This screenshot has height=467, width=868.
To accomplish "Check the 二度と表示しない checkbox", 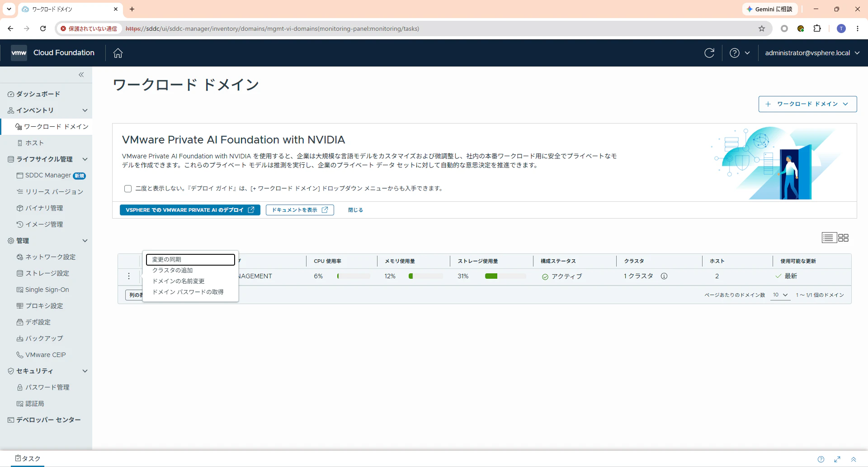I will click(x=128, y=189).
